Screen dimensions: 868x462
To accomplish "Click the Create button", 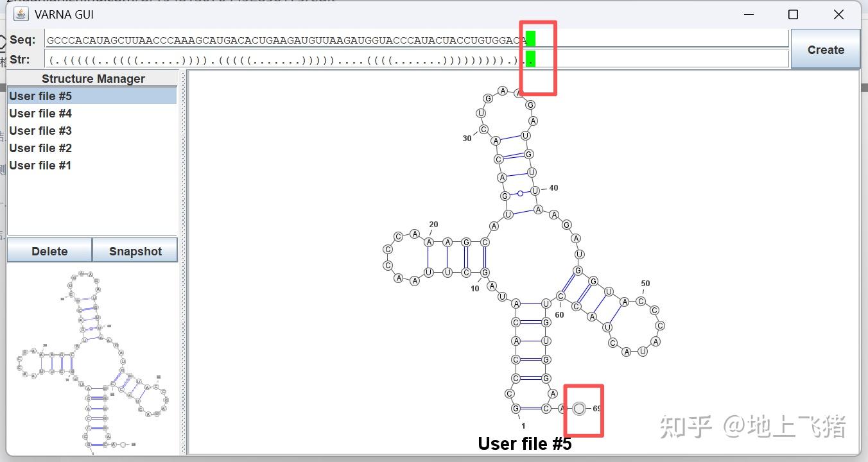I will 826,49.
